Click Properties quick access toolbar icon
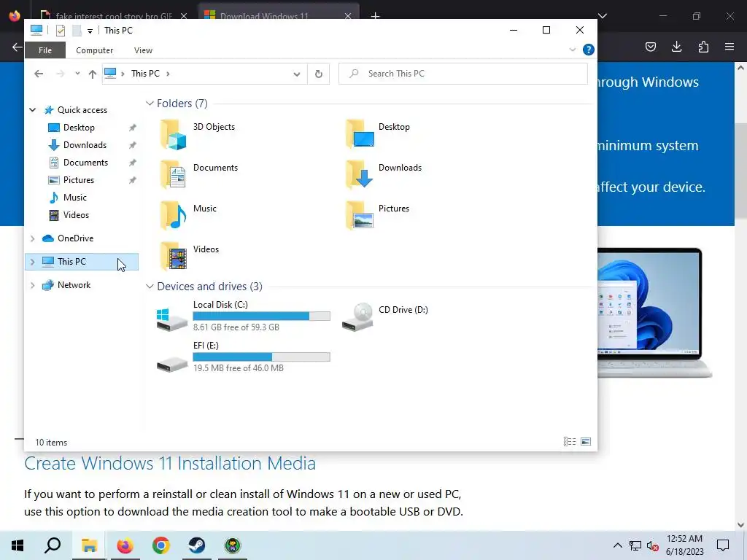 (x=61, y=31)
